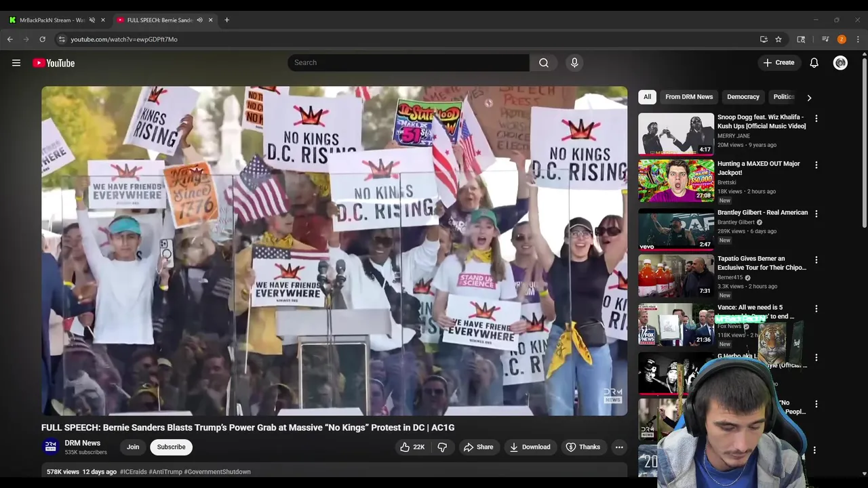Reload the page in the browser
This screenshot has height=488, width=868.
coord(42,39)
